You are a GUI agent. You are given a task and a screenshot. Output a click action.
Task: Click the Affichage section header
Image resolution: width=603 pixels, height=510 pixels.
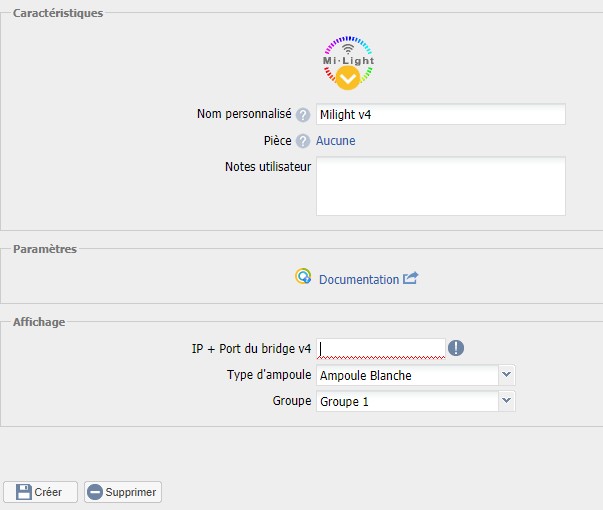point(39,322)
